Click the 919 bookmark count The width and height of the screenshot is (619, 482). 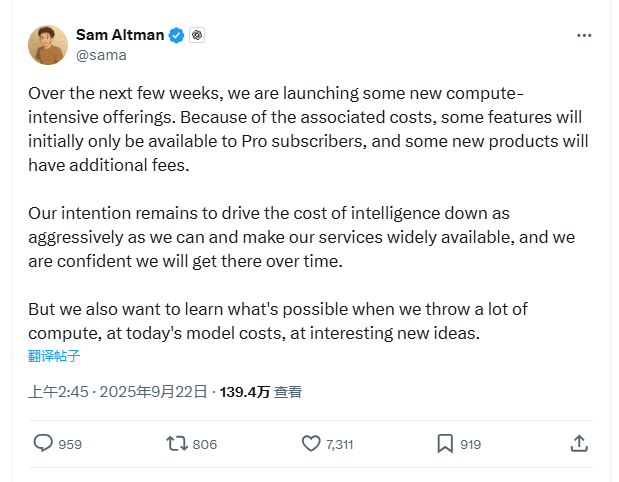[x=471, y=445]
